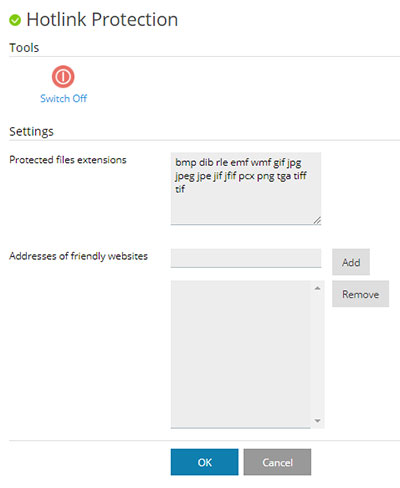Confirm settings with the OK button
This screenshot has width=400, height=488.
[205, 462]
